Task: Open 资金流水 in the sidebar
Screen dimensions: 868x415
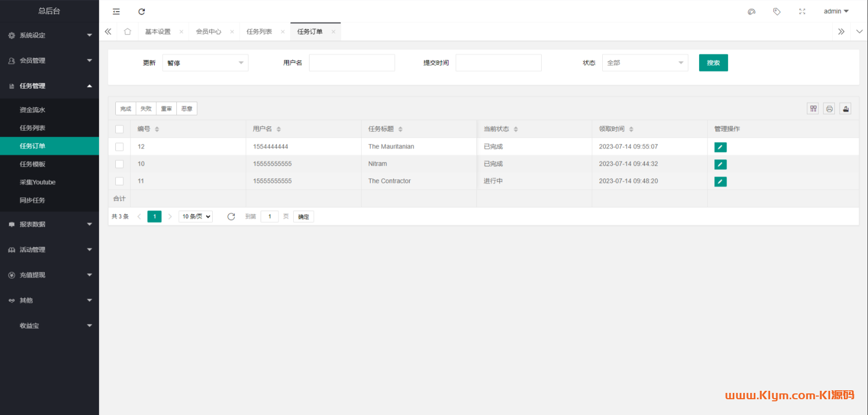Action: click(33, 110)
